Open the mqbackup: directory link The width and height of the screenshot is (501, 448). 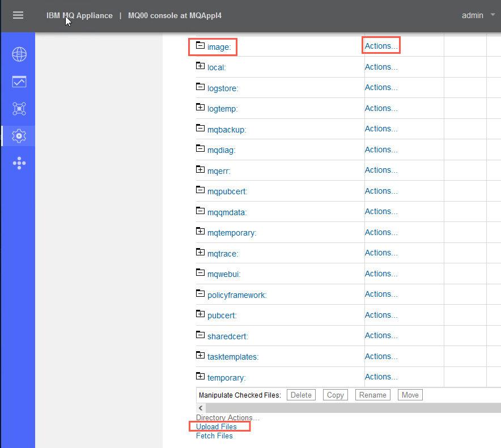(227, 130)
